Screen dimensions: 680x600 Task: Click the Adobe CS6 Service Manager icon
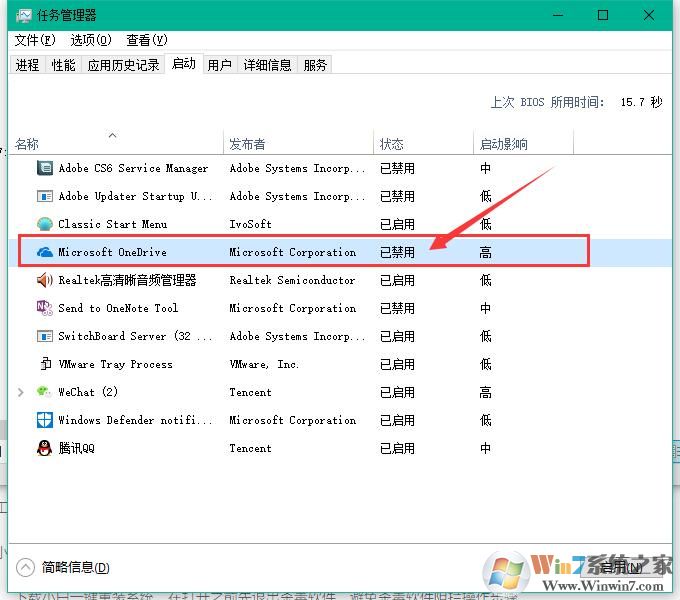tap(45, 169)
